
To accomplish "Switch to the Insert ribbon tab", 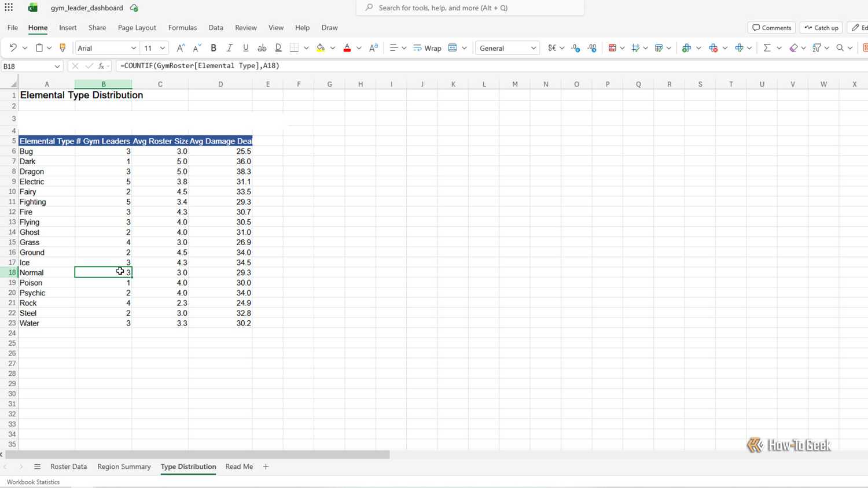I will [x=68, y=28].
